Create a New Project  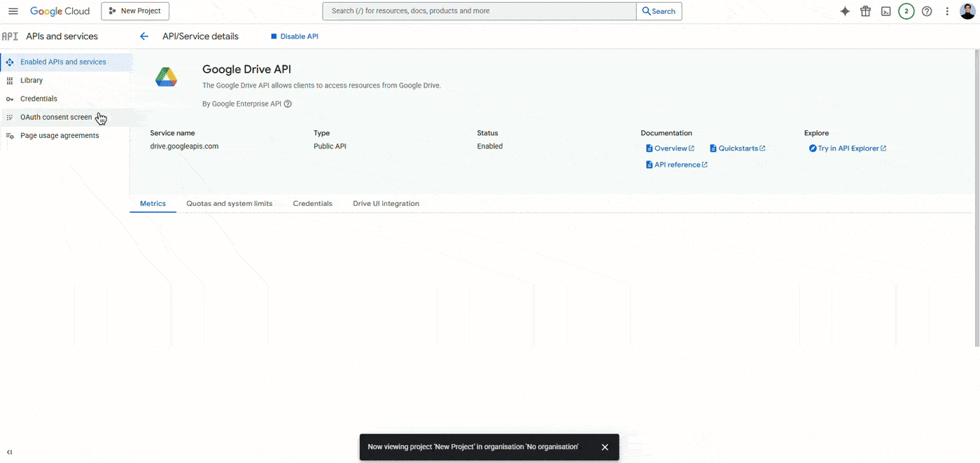[x=134, y=11]
